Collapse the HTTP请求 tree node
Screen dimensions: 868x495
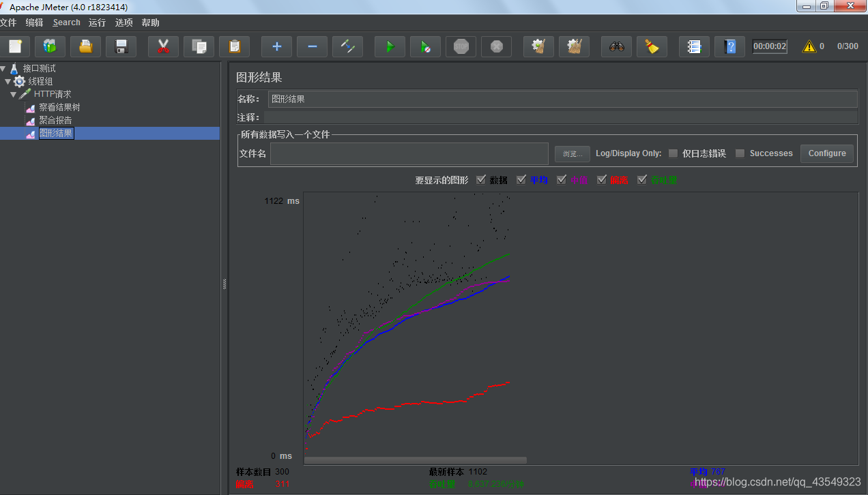[14, 94]
